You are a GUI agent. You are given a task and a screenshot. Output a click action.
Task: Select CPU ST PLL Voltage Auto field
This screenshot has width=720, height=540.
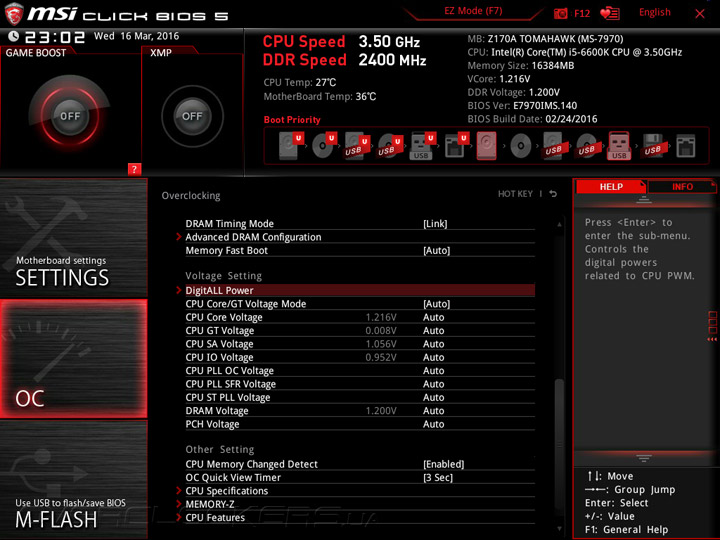point(433,397)
